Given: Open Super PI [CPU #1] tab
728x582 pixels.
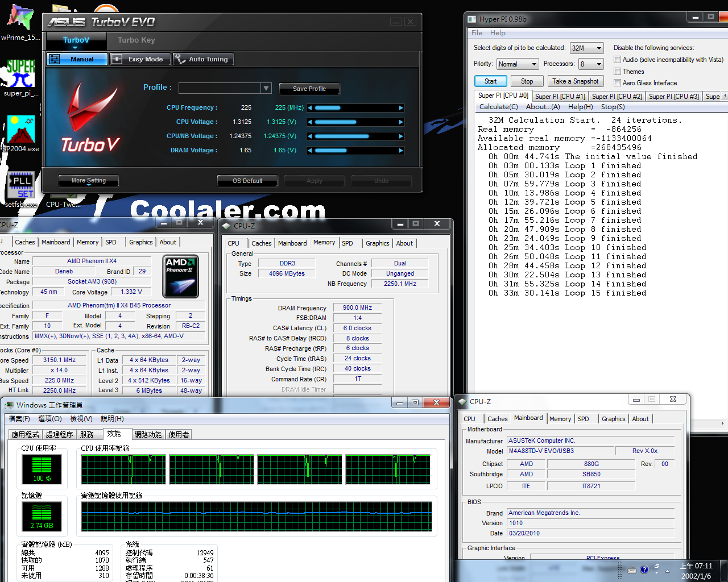Looking at the screenshot, I should 560,97.
